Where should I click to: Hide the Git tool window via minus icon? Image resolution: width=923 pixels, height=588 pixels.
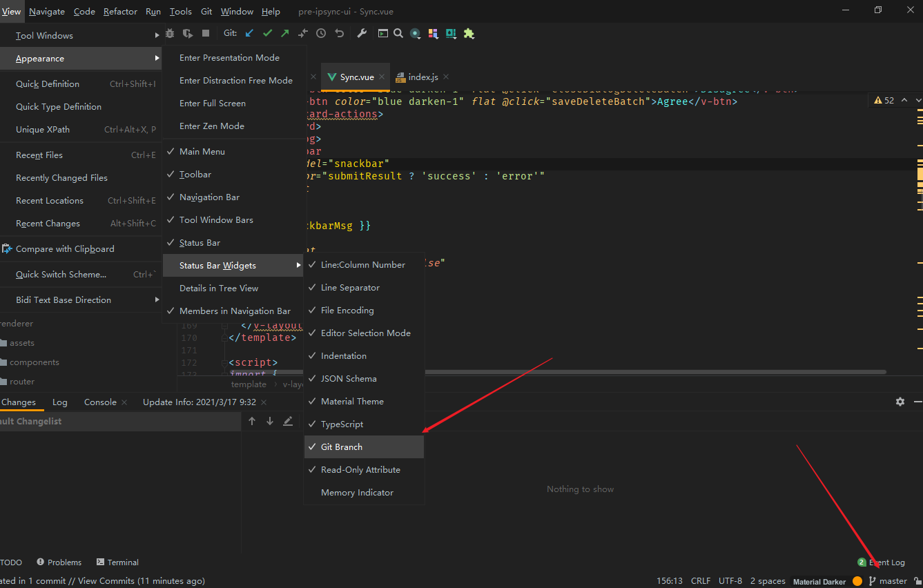[917, 402]
